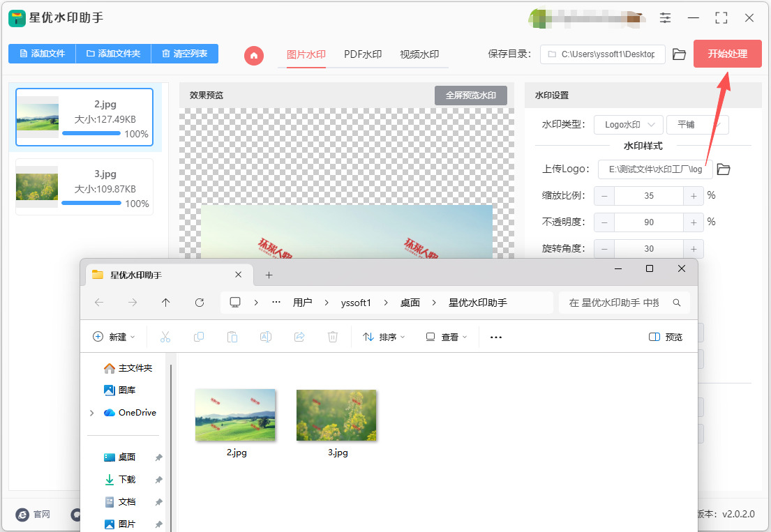Screen dimensions: 771x532
Task: Select the 3.jpg item in the app file list
Action: point(84,187)
